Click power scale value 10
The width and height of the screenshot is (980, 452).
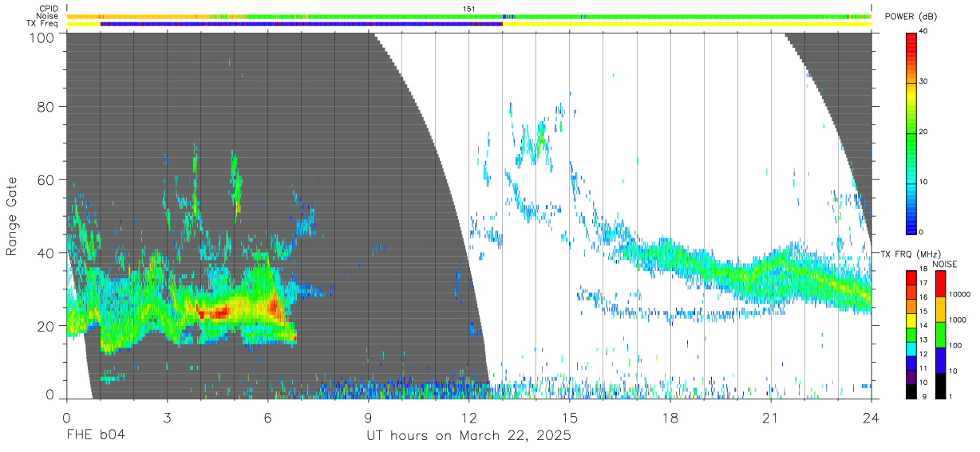pyautogui.click(x=924, y=183)
